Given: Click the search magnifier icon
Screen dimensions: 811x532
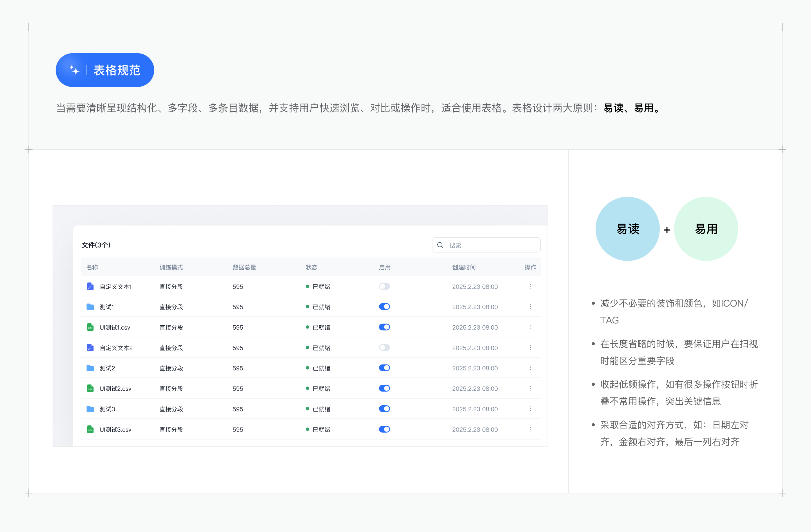Looking at the screenshot, I should [440, 245].
